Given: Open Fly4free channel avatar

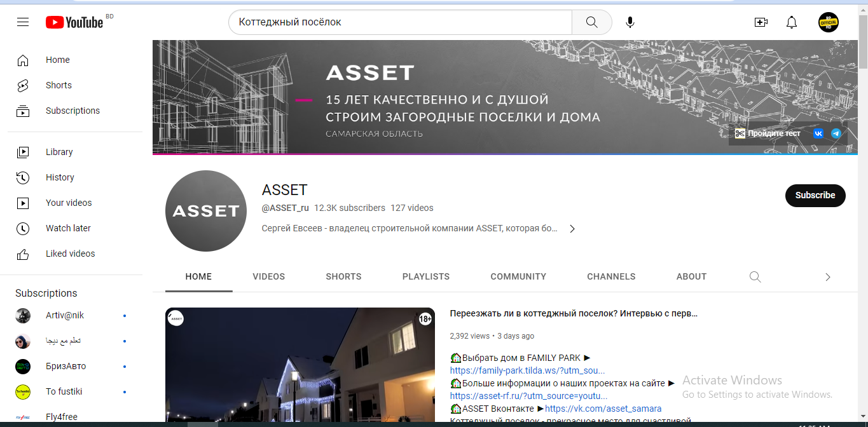Looking at the screenshot, I should point(23,417).
